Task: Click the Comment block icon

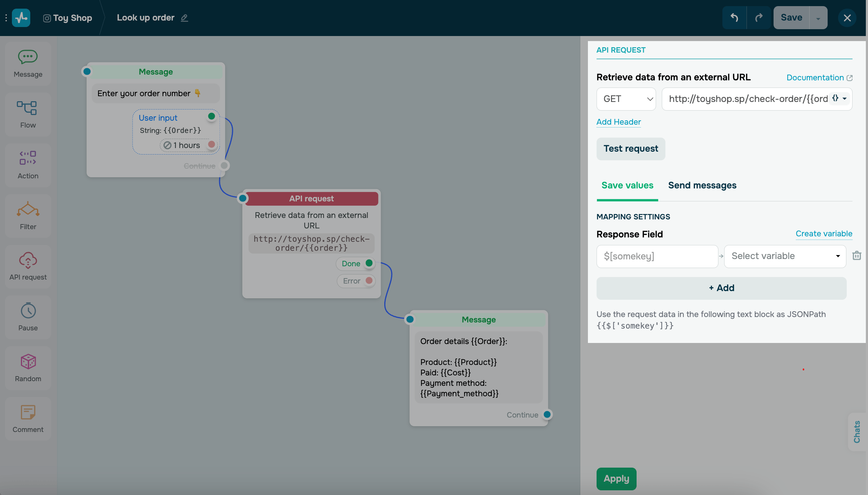Action: 28,419
